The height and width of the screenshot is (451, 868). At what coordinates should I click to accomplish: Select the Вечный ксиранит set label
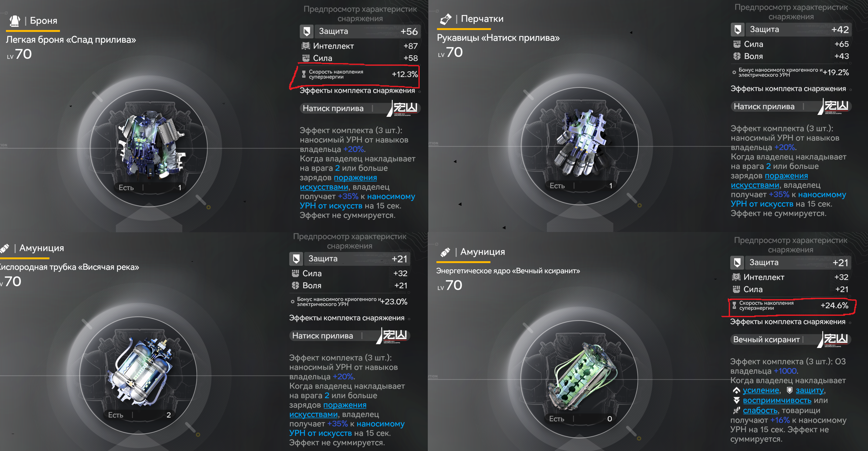point(766,340)
